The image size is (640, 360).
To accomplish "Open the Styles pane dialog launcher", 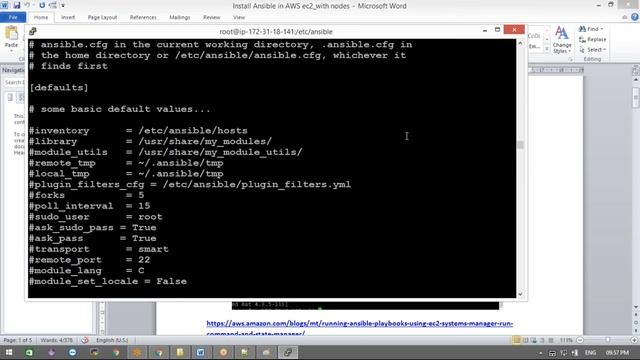I will (571, 60).
